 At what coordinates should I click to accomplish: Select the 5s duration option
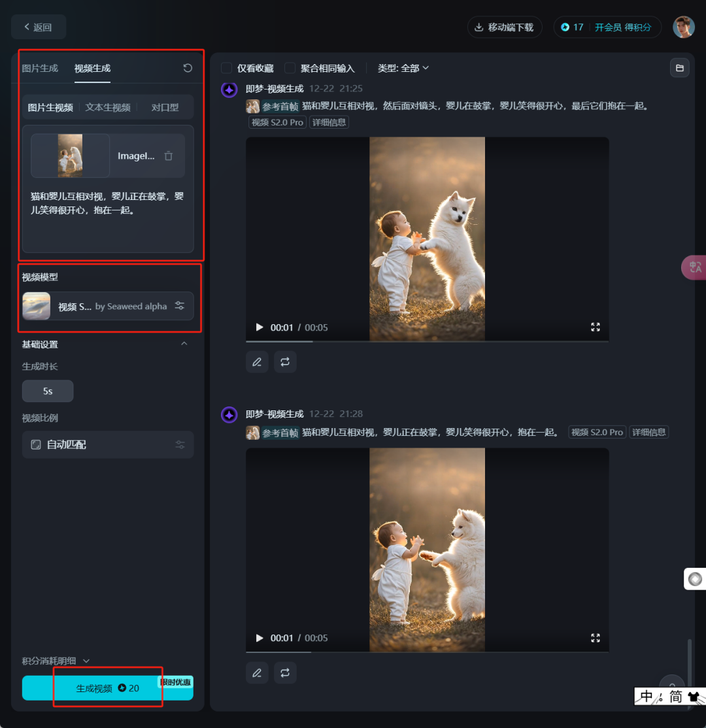pos(48,391)
